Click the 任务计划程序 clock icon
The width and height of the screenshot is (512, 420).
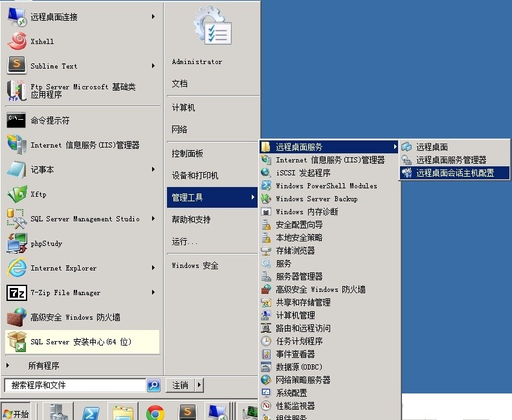[x=266, y=341]
